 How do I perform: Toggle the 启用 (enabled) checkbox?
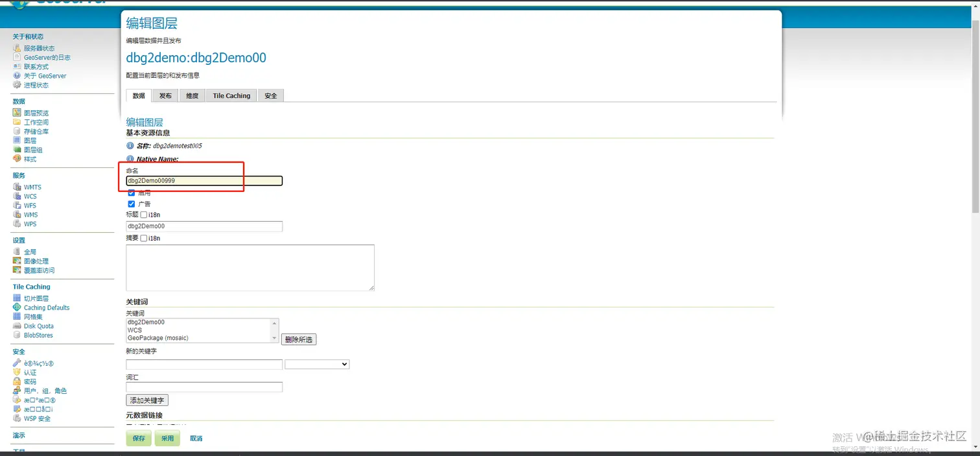point(132,193)
